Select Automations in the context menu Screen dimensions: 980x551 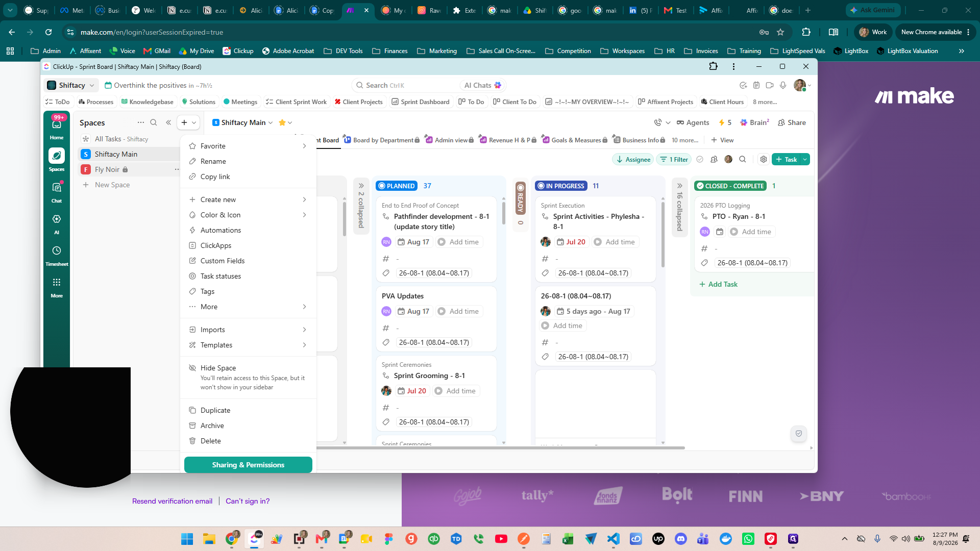(x=248, y=230)
